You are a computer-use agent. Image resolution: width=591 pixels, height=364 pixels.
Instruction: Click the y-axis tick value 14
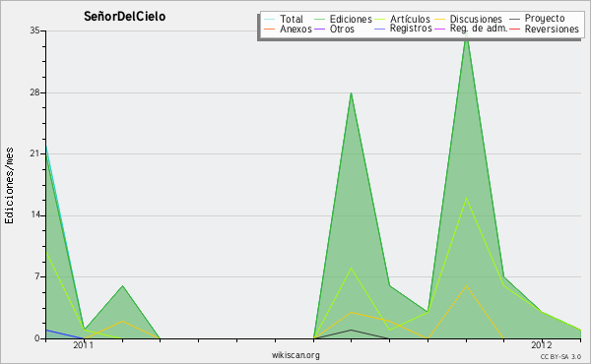click(34, 214)
